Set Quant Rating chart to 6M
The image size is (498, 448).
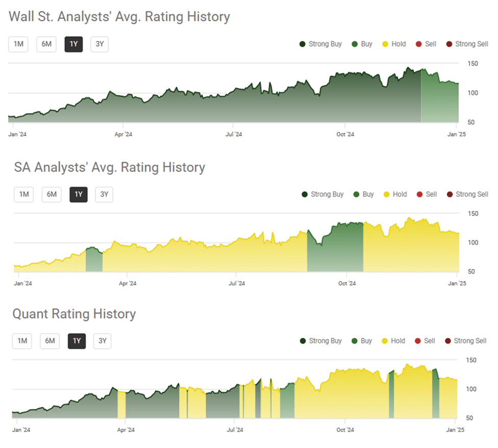point(50,341)
